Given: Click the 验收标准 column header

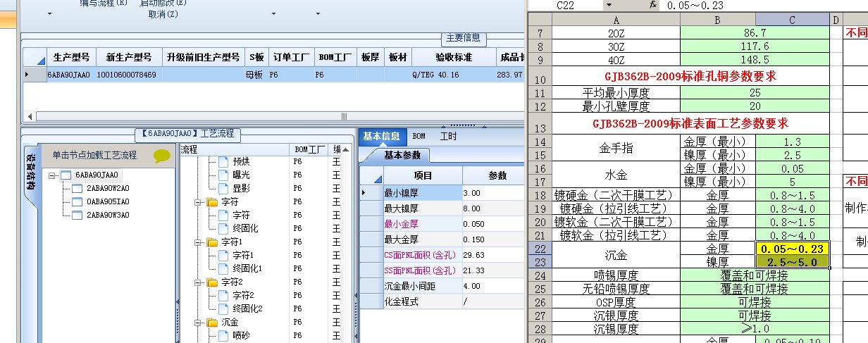Looking at the screenshot, I should click(453, 57).
